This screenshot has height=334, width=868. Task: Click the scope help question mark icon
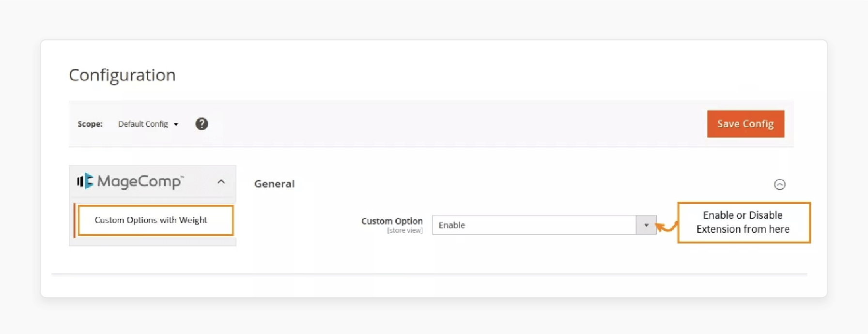[x=201, y=124]
